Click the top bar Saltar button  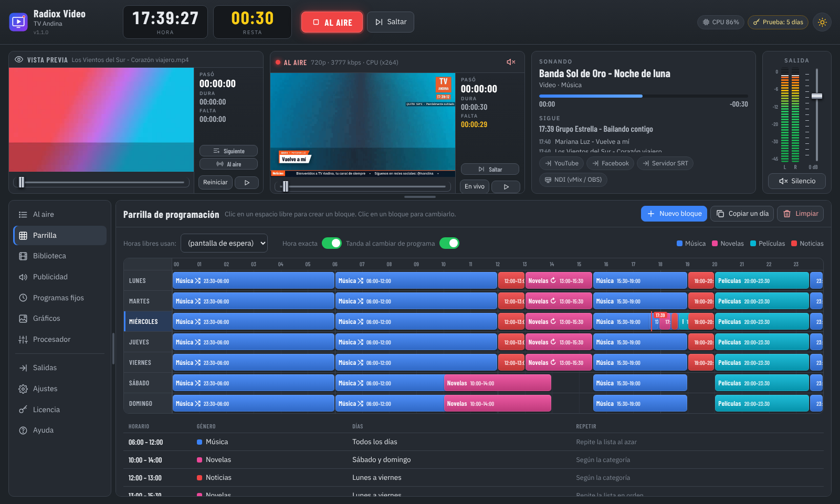pyautogui.click(x=391, y=22)
